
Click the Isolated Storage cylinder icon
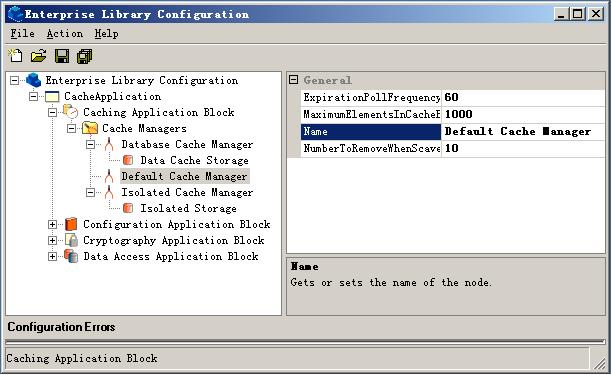click(128, 208)
